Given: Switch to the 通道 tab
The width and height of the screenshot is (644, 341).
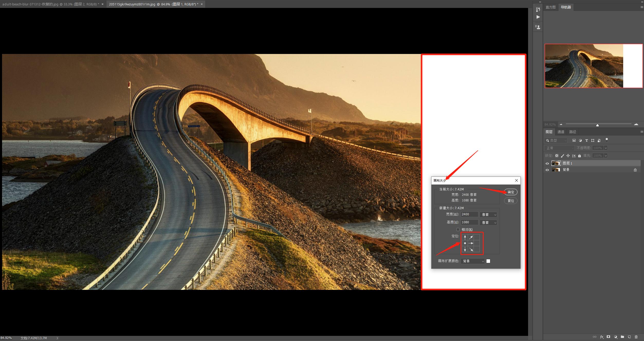Looking at the screenshot, I should point(561,132).
